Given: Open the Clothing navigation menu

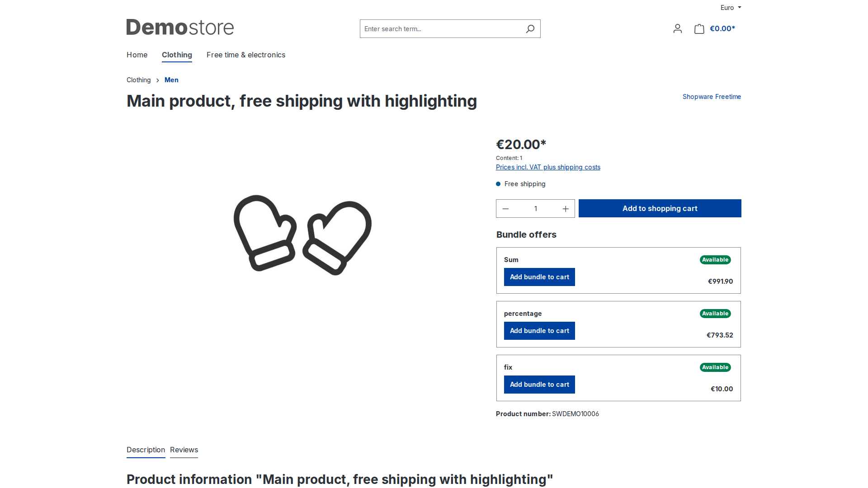Looking at the screenshot, I should [177, 55].
